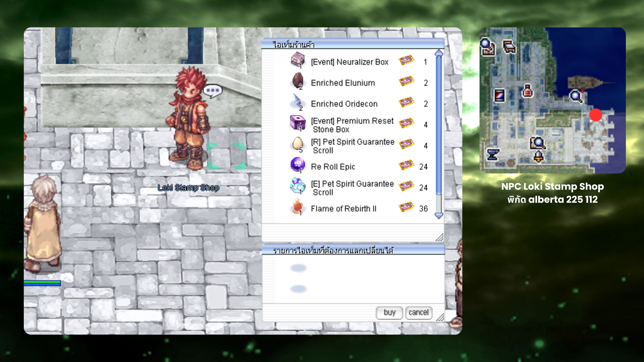The width and height of the screenshot is (644, 362).
Task: Select the [R] Pet Spirit Guarantee egg icon
Action: coord(298,144)
